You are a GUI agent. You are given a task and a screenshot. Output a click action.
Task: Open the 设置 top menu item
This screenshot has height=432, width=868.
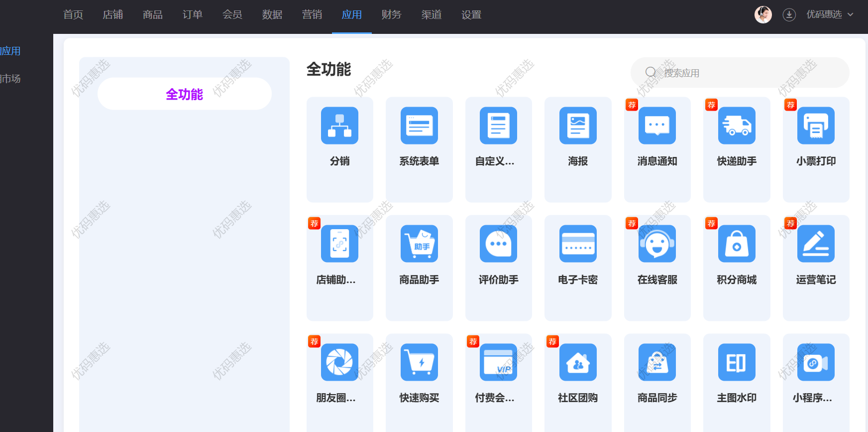point(471,15)
